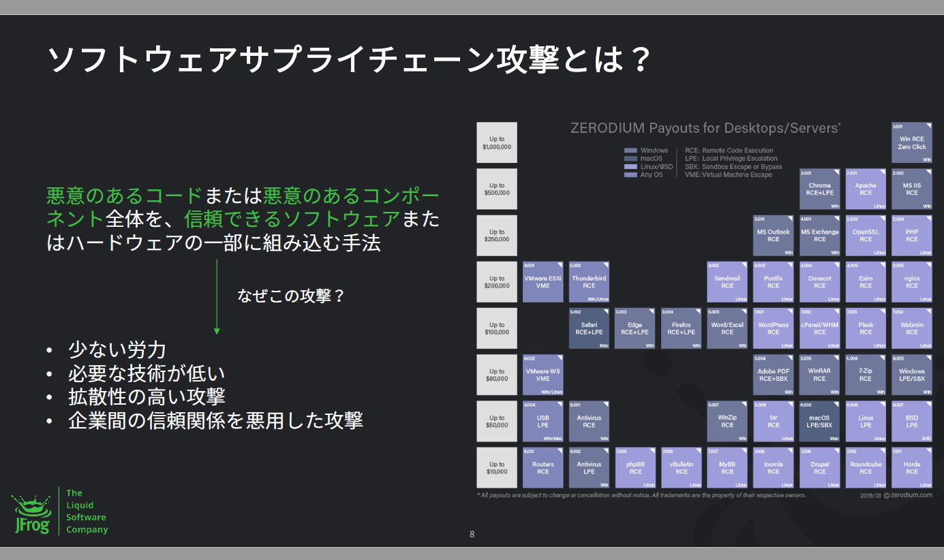Screen dimensions: 944x560
Task: Click the Antivirus RCE cell
Action: pos(589,421)
